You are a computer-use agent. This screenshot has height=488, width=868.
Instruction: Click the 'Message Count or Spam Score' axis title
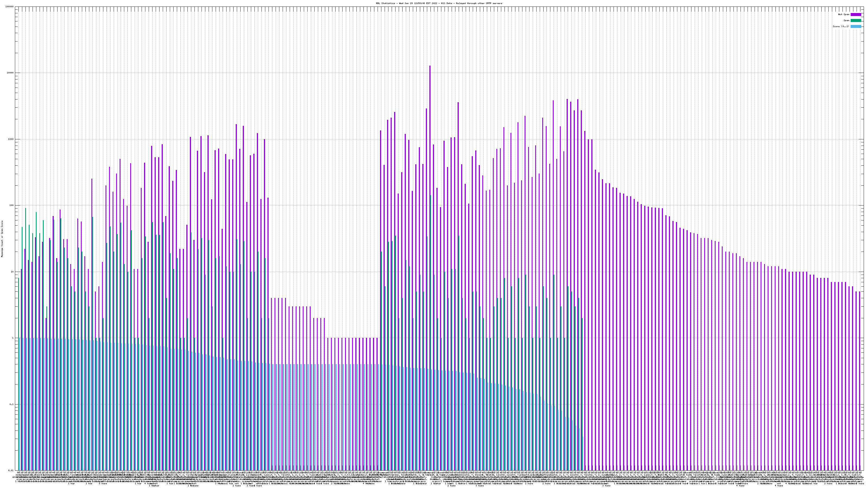2,239
